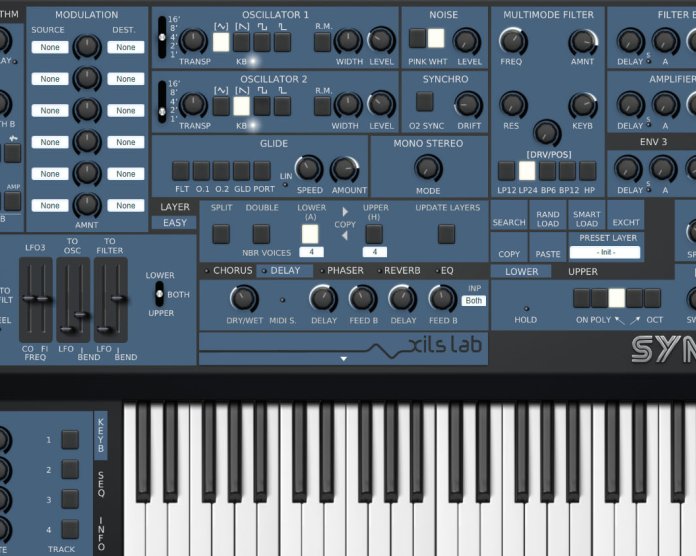Image resolution: width=696 pixels, height=556 pixels.
Task: Toggle glide O.1 button
Action: coord(201,171)
